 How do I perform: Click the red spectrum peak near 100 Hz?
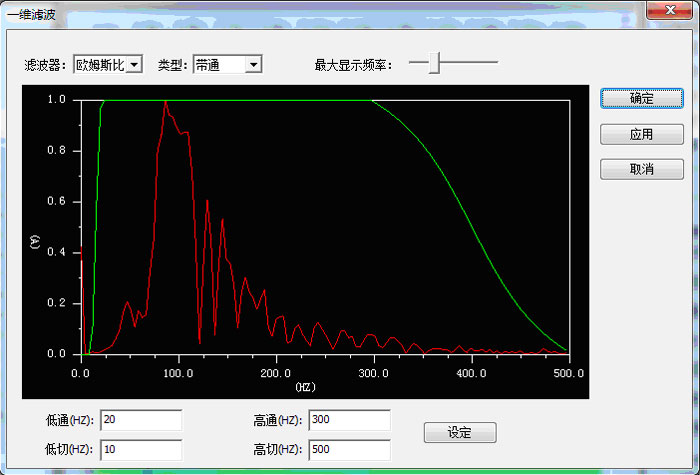click(166, 103)
